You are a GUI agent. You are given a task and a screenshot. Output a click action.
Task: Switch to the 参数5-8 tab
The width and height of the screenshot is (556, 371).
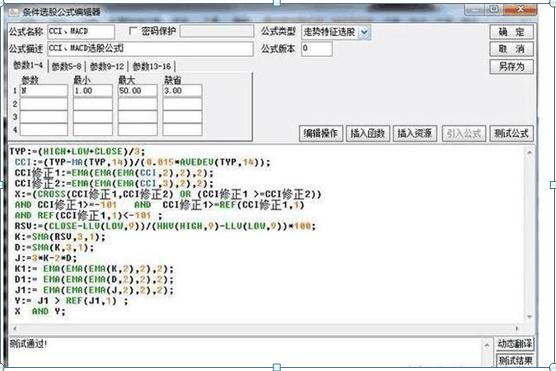tap(66, 66)
